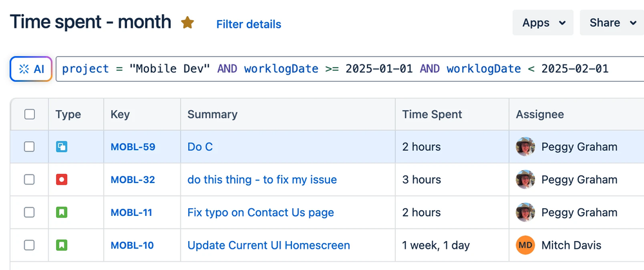Expand the Share dropdown menu
This screenshot has width=644, height=270.
point(611,23)
